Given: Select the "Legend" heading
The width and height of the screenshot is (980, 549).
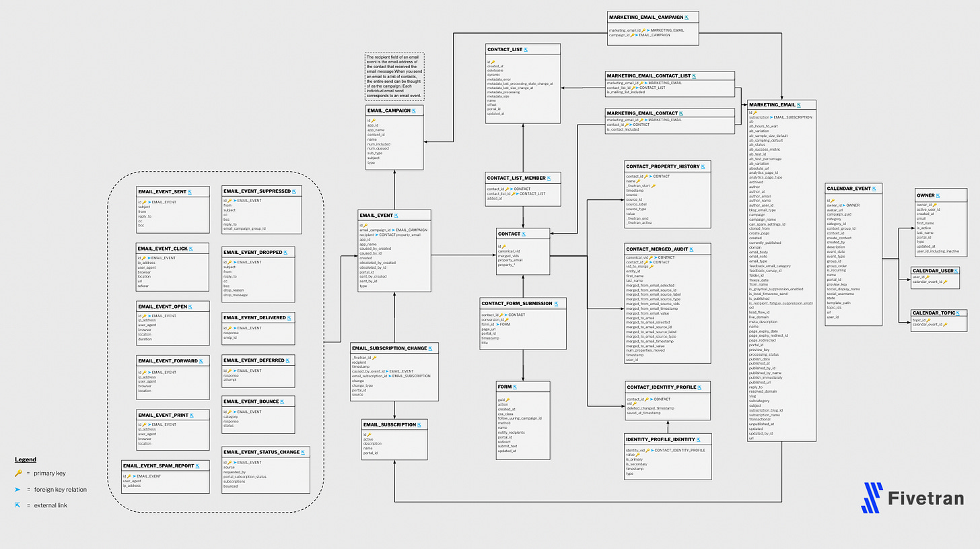Looking at the screenshot, I should [x=26, y=459].
